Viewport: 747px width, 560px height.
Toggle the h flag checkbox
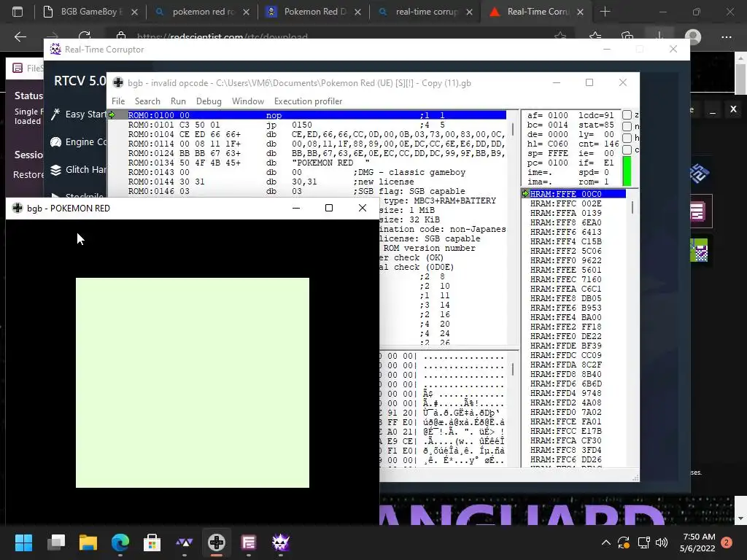pos(627,138)
